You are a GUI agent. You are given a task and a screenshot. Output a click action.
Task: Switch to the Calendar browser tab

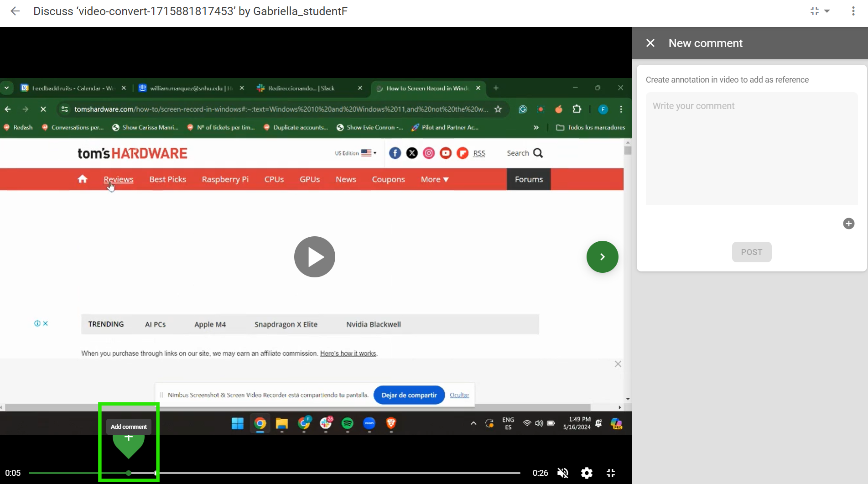coord(73,88)
